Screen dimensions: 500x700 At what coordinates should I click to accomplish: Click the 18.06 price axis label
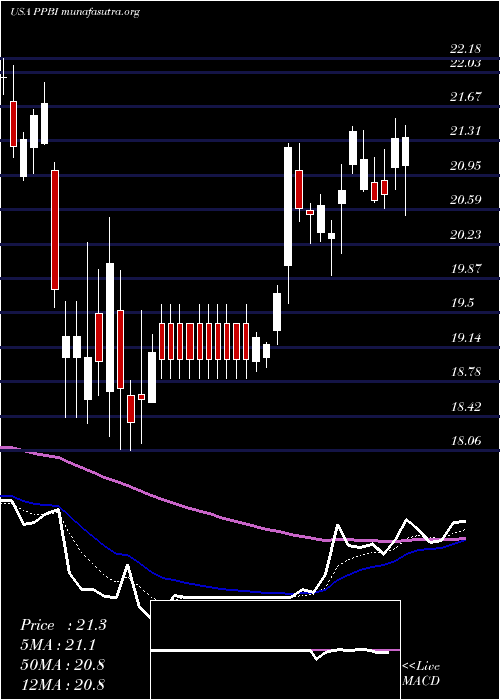[466, 441]
